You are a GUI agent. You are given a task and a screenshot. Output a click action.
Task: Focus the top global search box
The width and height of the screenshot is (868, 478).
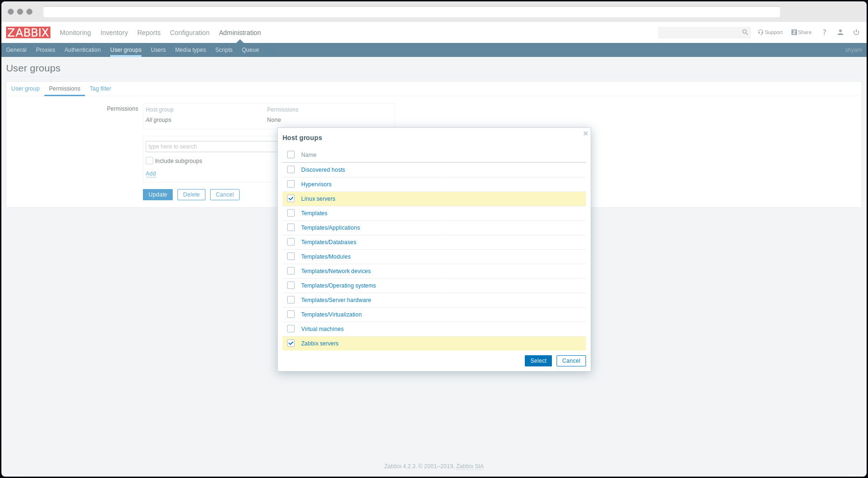(x=699, y=32)
